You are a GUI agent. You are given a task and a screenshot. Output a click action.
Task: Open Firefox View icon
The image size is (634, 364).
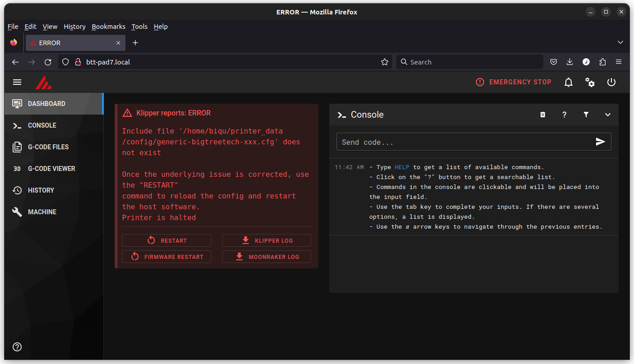click(x=14, y=42)
